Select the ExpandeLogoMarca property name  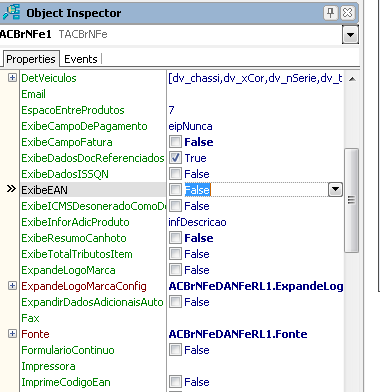[x=68, y=270]
